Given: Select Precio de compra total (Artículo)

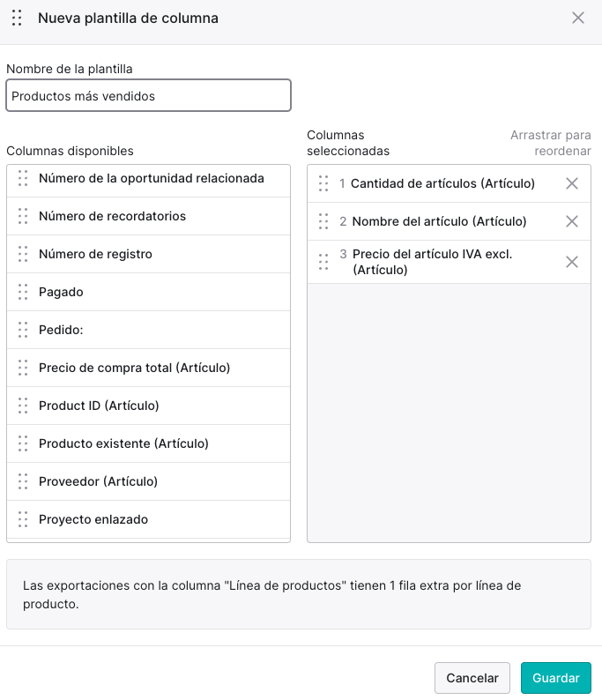Looking at the screenshot, I should tap(149, 368).
